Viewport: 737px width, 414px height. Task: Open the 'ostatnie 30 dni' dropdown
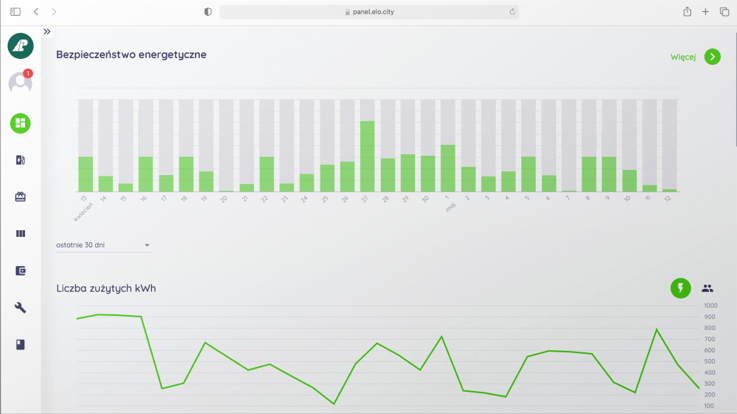[x=103, y=245]
